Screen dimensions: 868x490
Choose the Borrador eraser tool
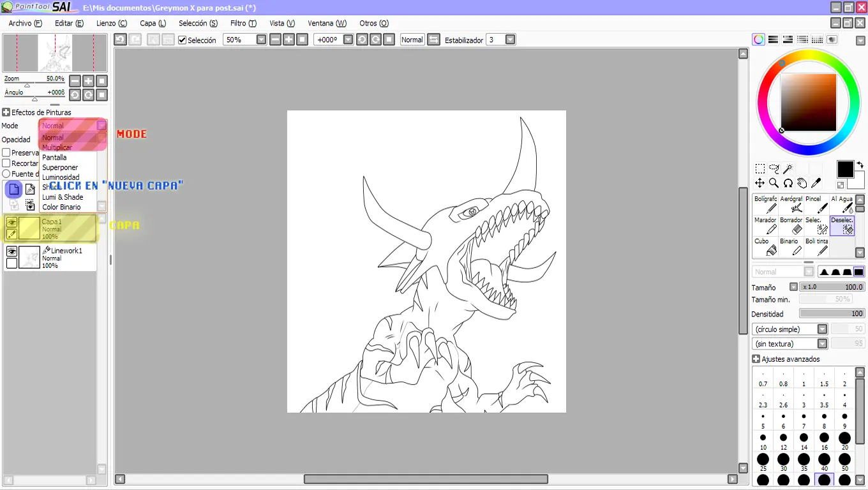791,225
